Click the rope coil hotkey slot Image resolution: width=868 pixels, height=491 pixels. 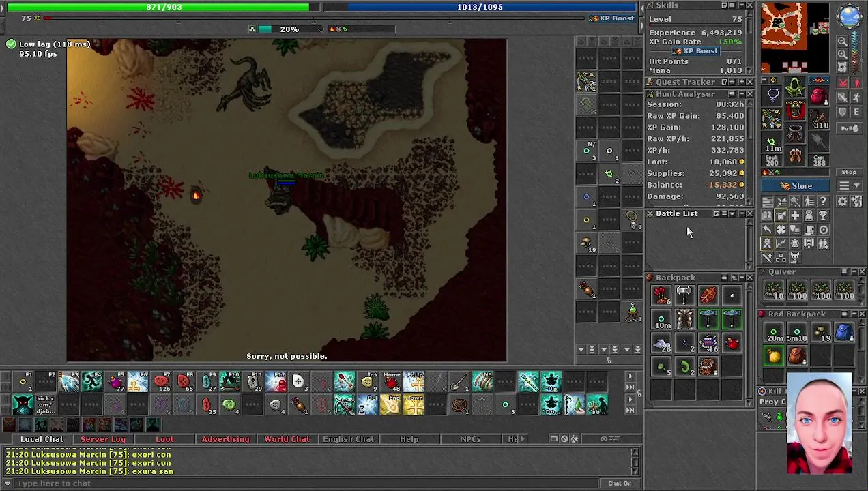click(x=459, y=405)
